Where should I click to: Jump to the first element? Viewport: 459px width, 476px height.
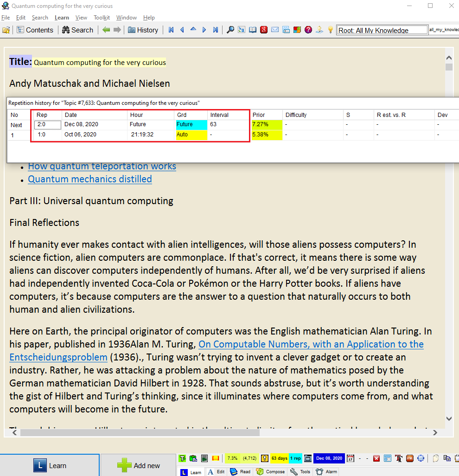[x=171, y=30]
